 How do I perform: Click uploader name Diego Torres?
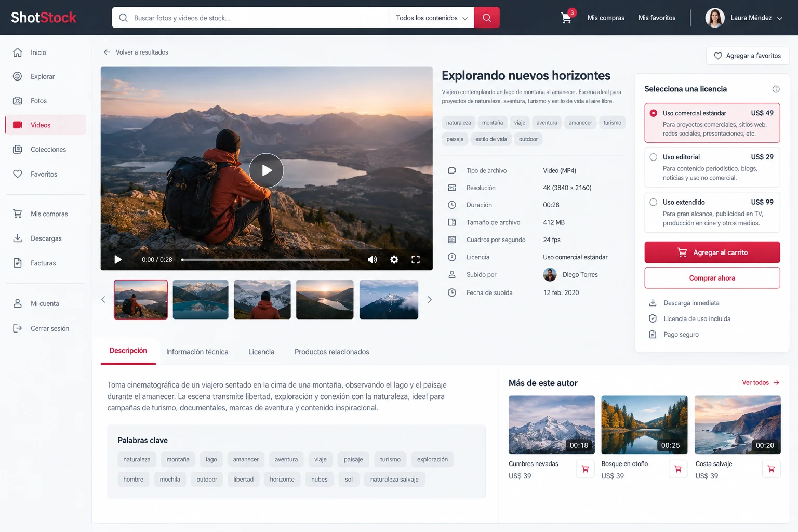click(x=580, y=275)
